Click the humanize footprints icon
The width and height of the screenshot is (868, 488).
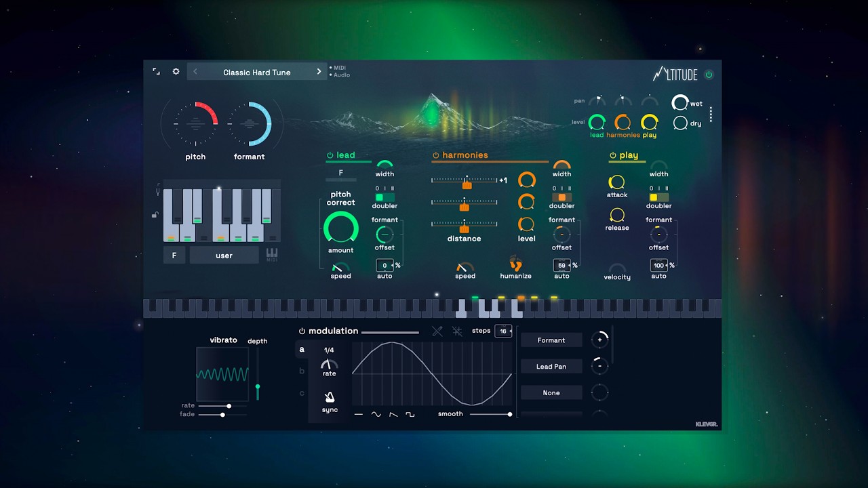point(515,263)
